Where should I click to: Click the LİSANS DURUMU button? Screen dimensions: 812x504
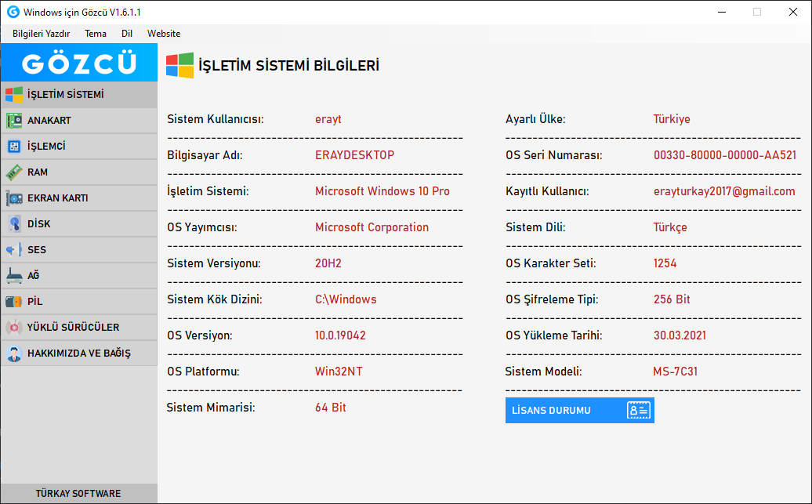(579, 410)
